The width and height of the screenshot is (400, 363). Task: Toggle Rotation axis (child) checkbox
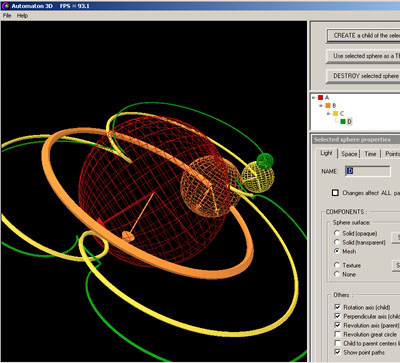pos(337,307)
